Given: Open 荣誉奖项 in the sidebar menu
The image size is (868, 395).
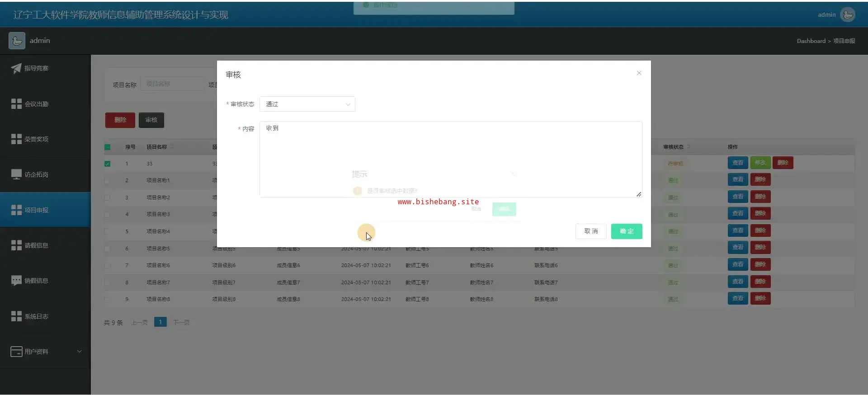Looking at the screenshot, I should pyautogui.click(x=45, y=139).
